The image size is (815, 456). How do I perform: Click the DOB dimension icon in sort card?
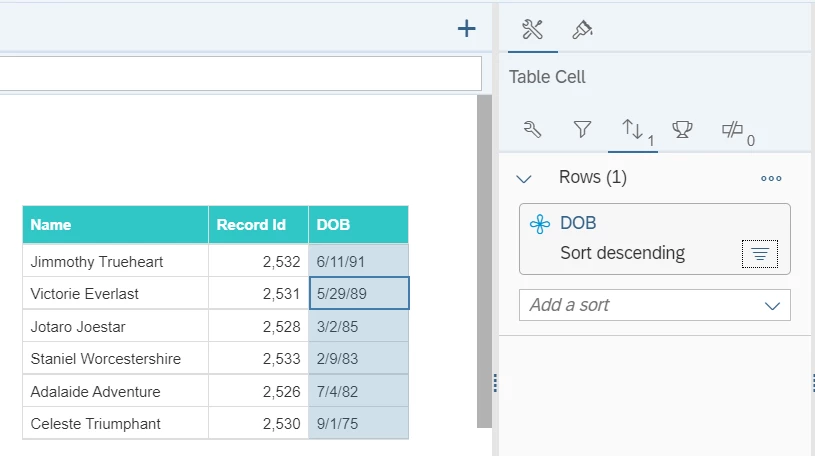click(540, 224)
